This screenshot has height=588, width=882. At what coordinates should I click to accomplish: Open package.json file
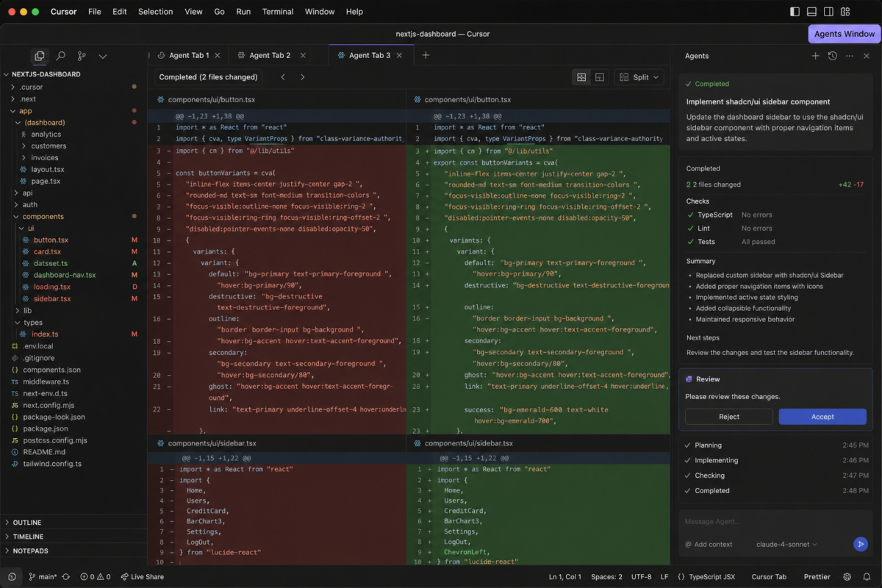click(x=45, y=429)
